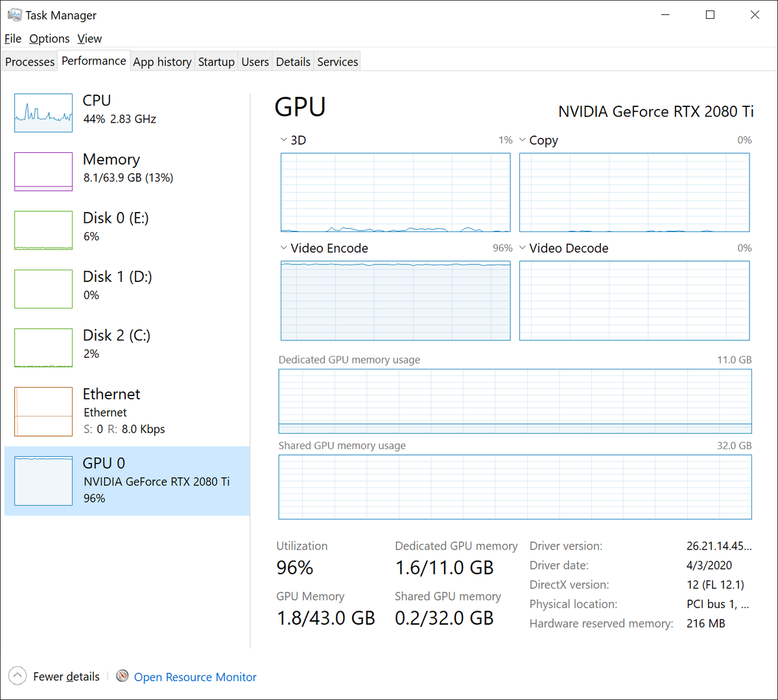The height and width of the screenshot is (700, 778).
Task: Switch to the Processes tab
Action: (30, 62)
